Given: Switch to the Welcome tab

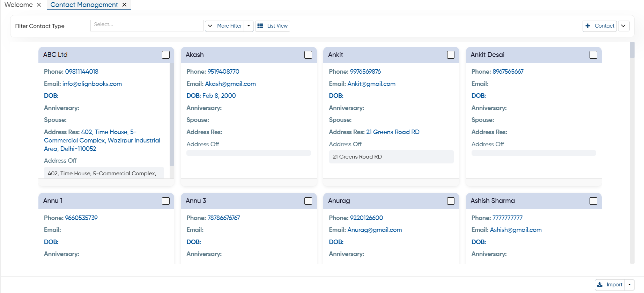Looking at the screenshot, I should point(18,5).
